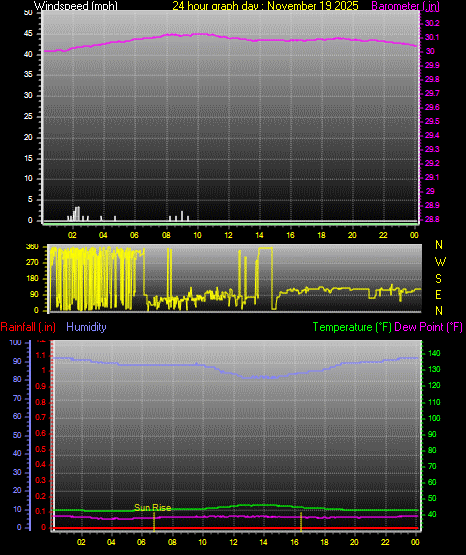
Task: Click the rainfall axis value 0.3
Action: (41, 480)
